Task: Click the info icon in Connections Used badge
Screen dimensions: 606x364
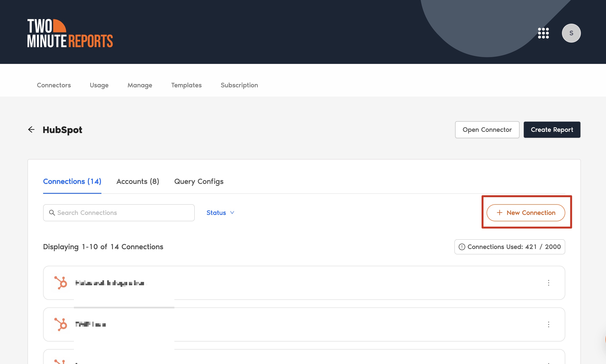Action: click(462, 247)
